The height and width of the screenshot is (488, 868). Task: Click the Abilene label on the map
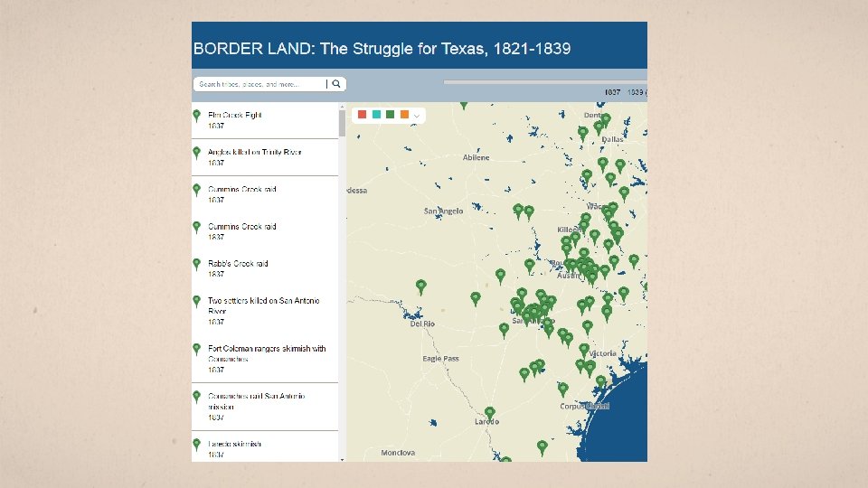coord(476,157)
